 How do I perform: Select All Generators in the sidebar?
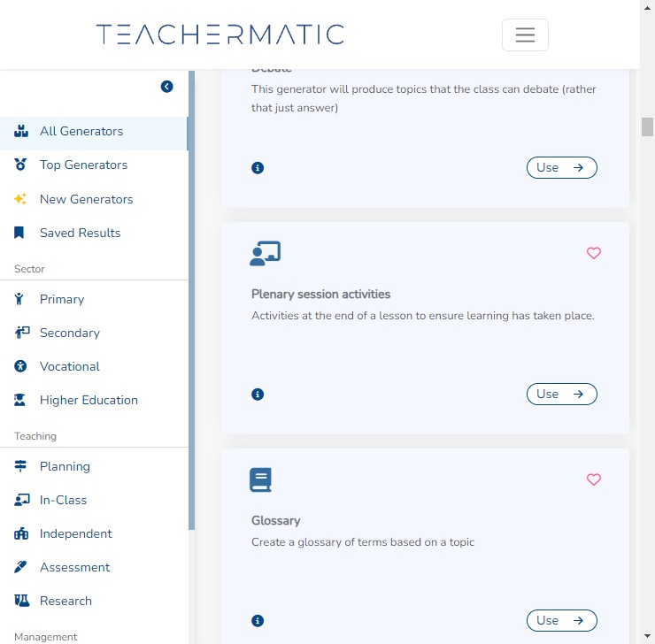(94, 131)
